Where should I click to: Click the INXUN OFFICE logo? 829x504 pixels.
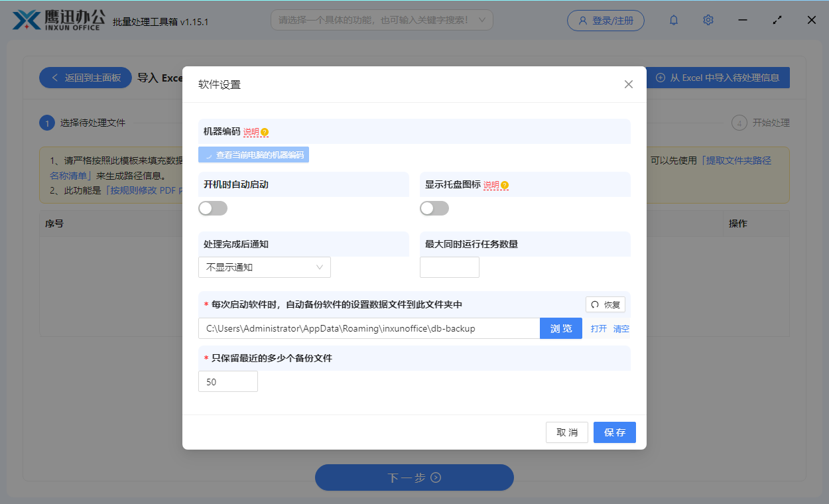pyautogui.click(x=58, y=20)
